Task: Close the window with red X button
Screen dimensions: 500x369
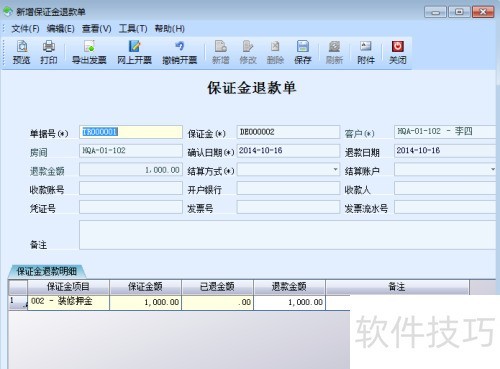Action: tap(483, 12)
